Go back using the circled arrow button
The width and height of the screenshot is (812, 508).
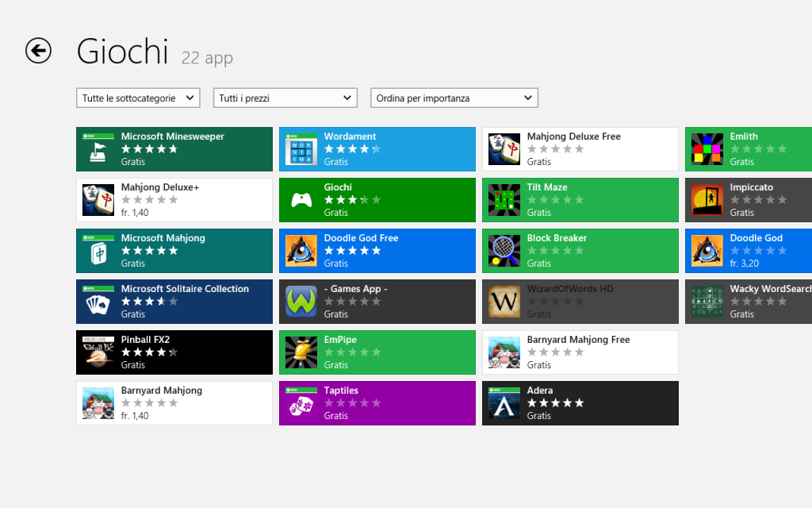38,51
